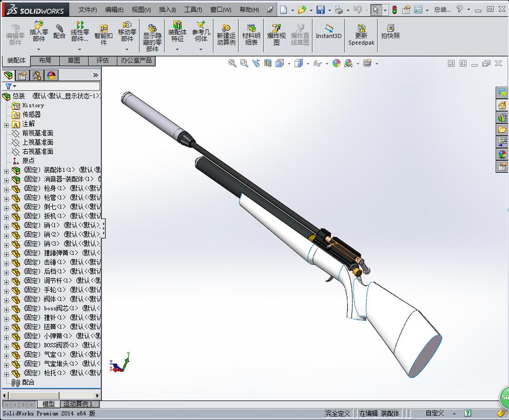
Task: Click the Exploded View (爆炸视图) tool
Action: click(276, 34)
